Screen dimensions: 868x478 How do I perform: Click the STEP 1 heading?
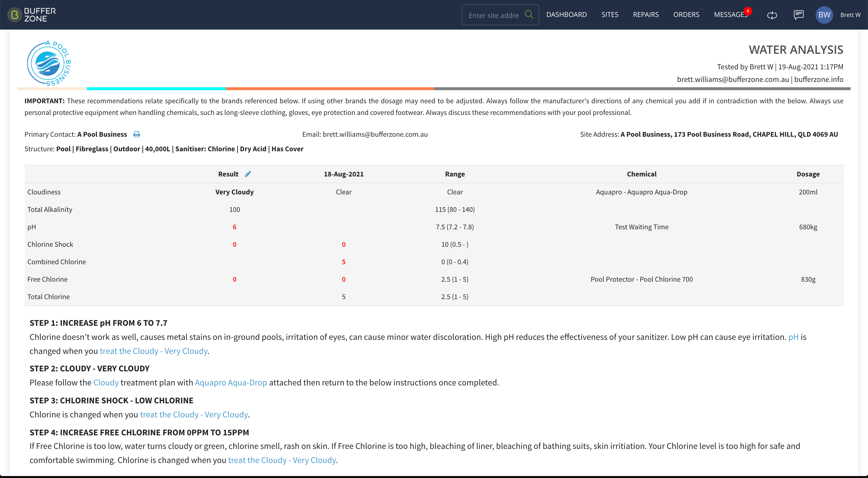point(98,323)
